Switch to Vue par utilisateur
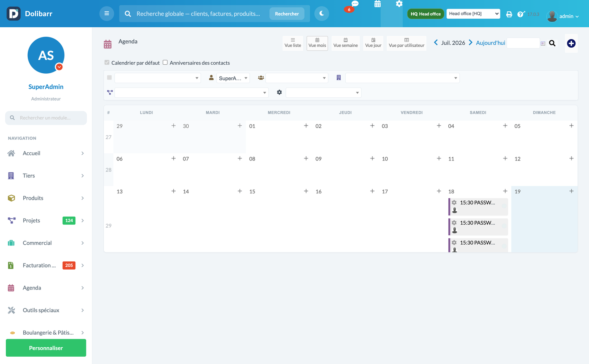589x364 pixels. (x=406, y=43)
